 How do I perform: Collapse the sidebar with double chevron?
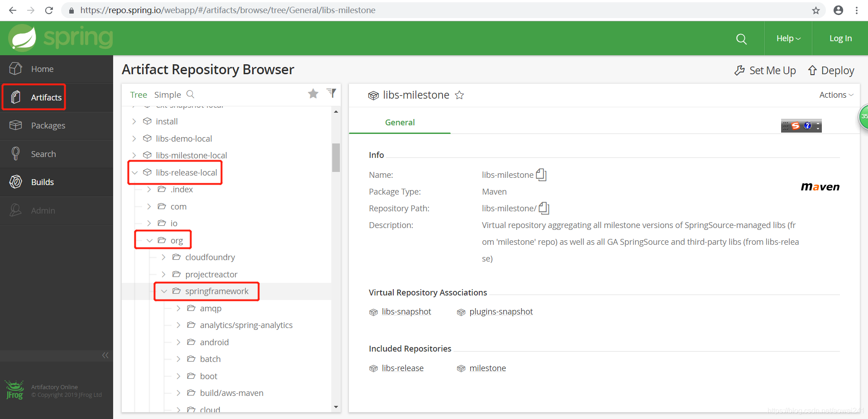click(x=105, y=355)
